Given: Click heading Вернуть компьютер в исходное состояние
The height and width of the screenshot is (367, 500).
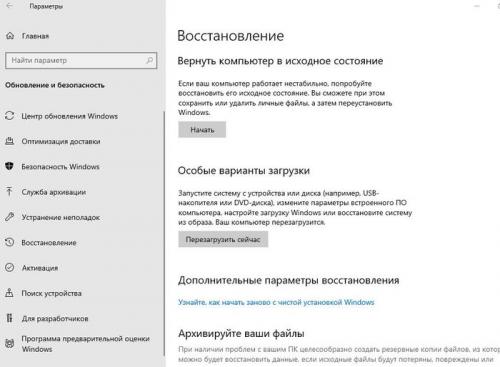Looking at the screenshot, I should (280, 61).
